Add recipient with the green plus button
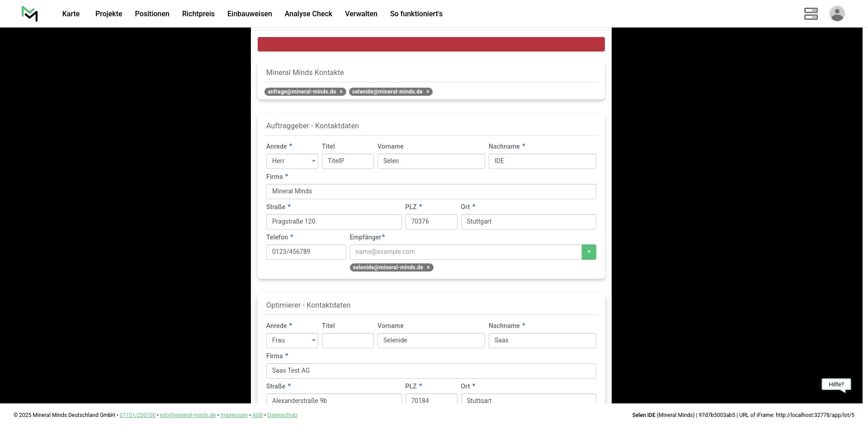The height and width of the screenshot is (426, 868). [589, 252]
